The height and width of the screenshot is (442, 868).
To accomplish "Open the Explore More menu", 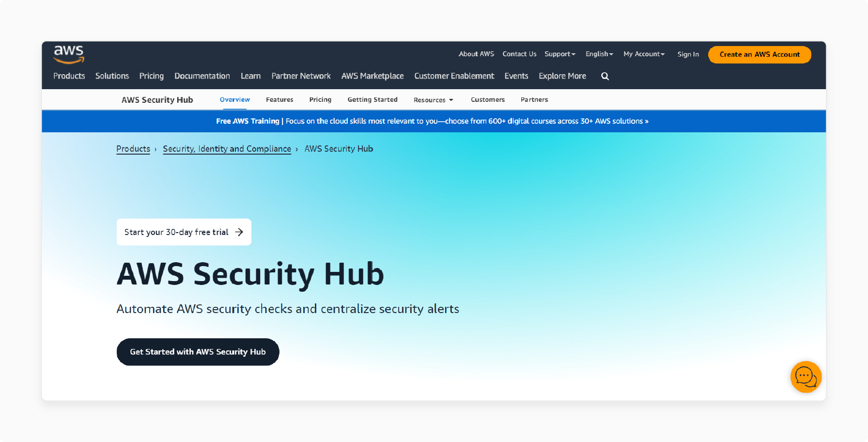I will pos(562,76).
